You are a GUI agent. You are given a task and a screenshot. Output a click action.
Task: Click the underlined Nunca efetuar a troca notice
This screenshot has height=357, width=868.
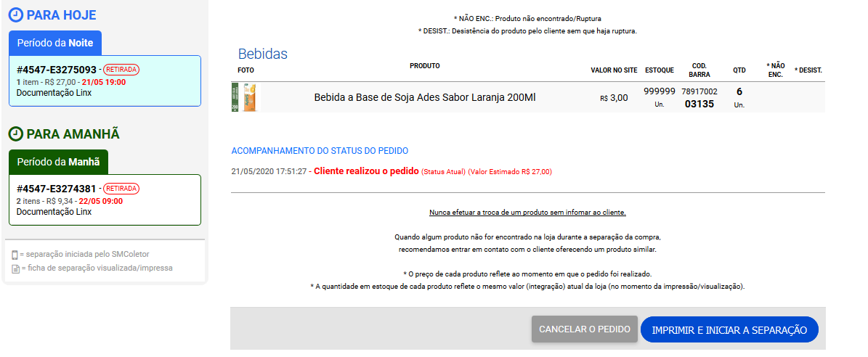click(x=527, y=212)
